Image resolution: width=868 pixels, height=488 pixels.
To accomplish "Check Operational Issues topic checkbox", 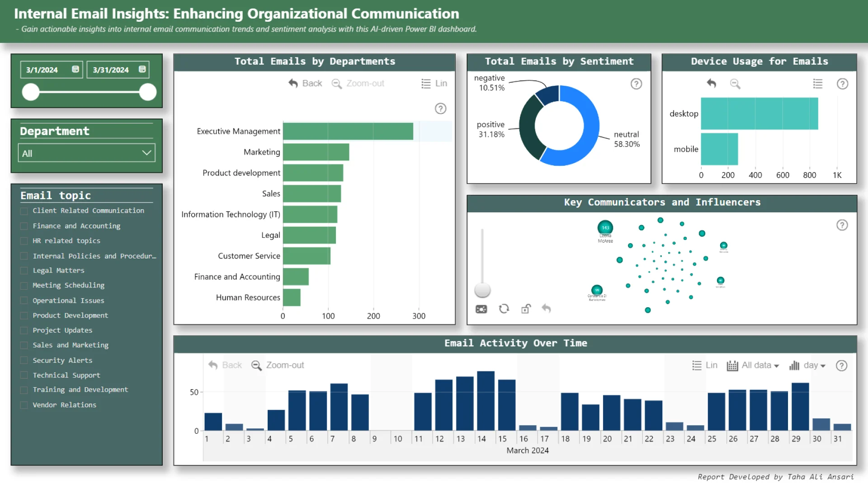I will (24, 300).
